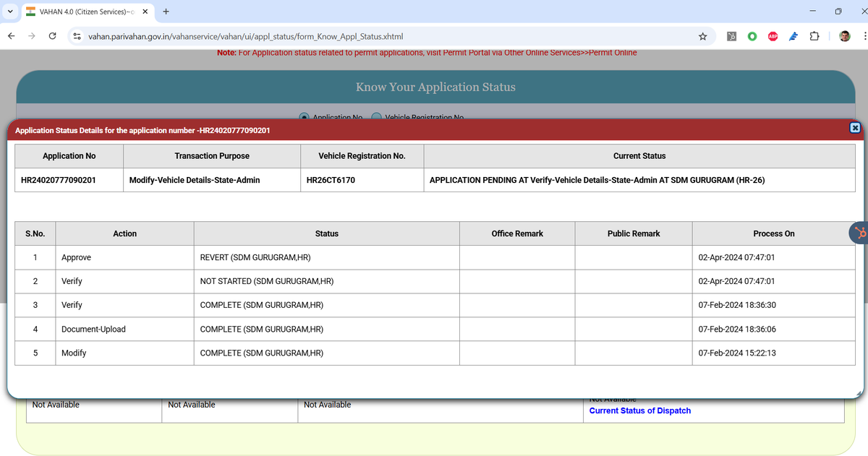Bookmark this page with the star icon

702,36
